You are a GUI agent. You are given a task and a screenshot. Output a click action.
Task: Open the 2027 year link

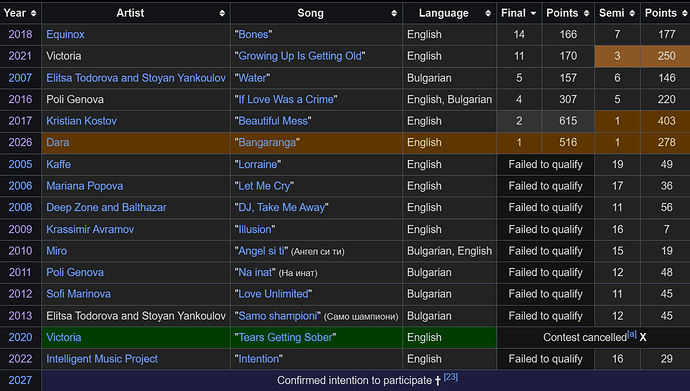(20, 380)
